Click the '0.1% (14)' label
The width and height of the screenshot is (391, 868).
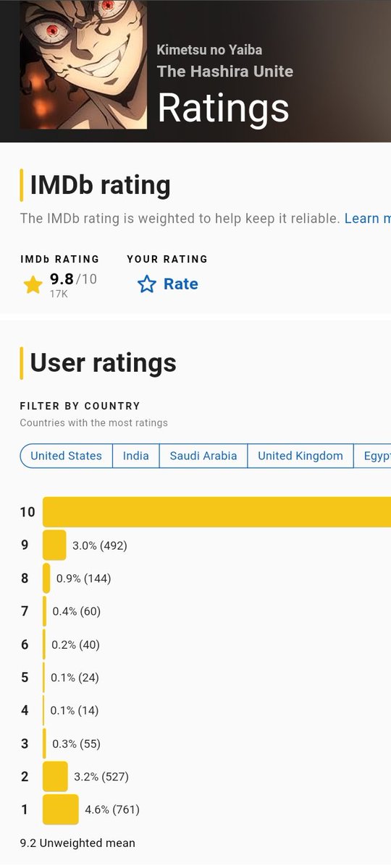[75, 710]
